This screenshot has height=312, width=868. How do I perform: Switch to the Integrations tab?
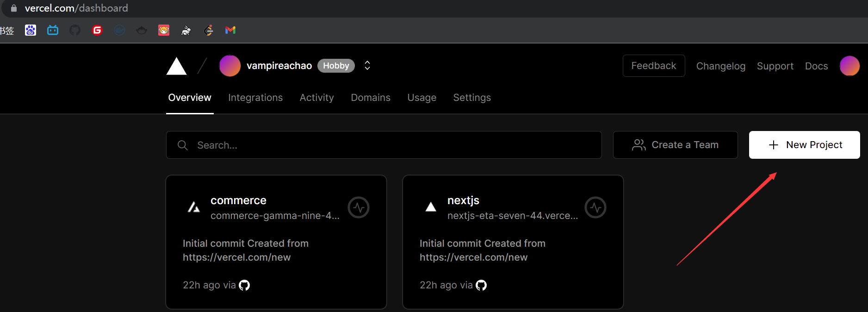pos(255,98)
